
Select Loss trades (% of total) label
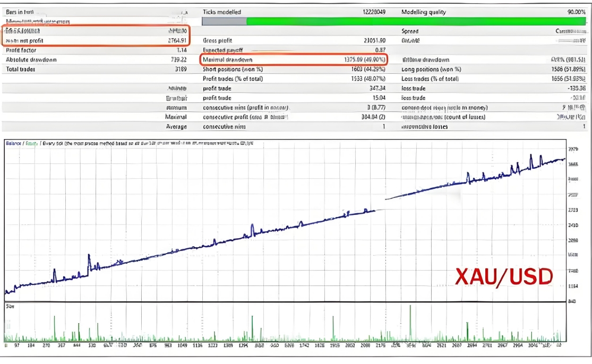click(430, 79)
